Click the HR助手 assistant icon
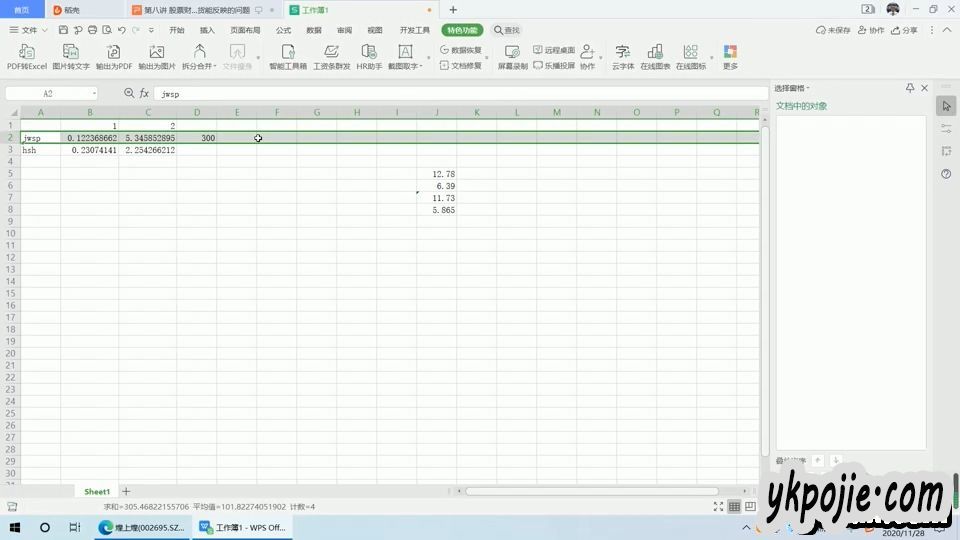960x540 pixels. coord(369,56)
